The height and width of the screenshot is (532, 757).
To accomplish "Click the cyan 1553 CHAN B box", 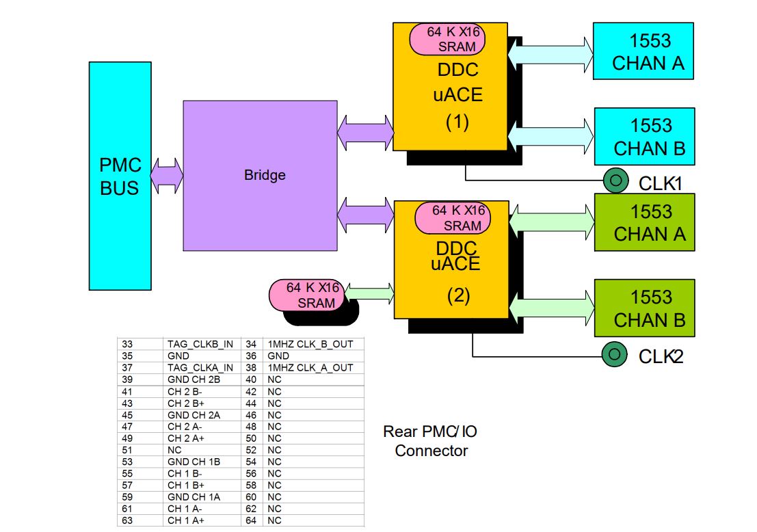I will click(x=643, y=137).
